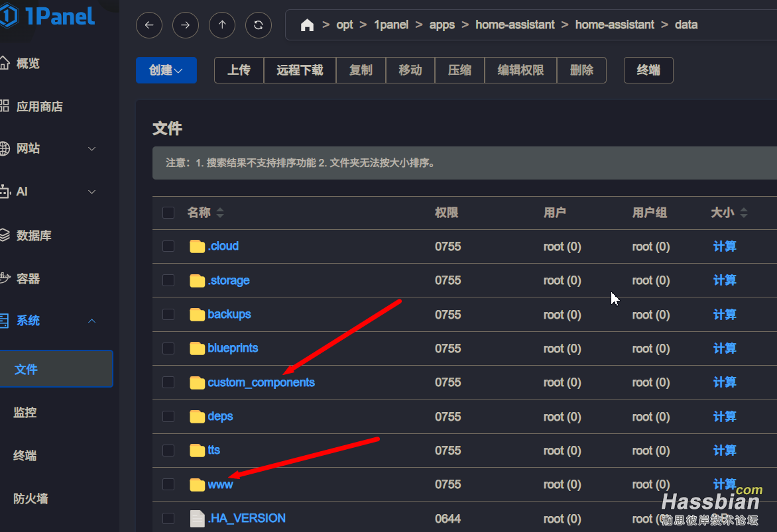
Task: Sort files by 大小 column
Action: click(744, 213)
